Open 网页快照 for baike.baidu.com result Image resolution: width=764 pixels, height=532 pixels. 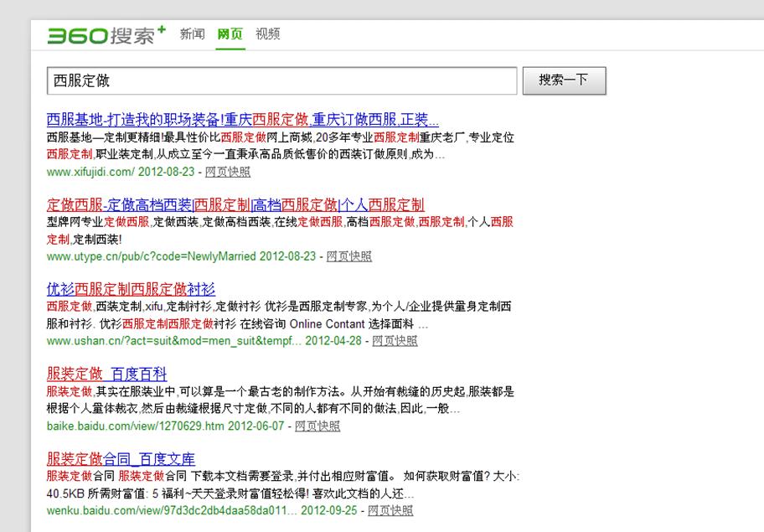coord(317,426)
